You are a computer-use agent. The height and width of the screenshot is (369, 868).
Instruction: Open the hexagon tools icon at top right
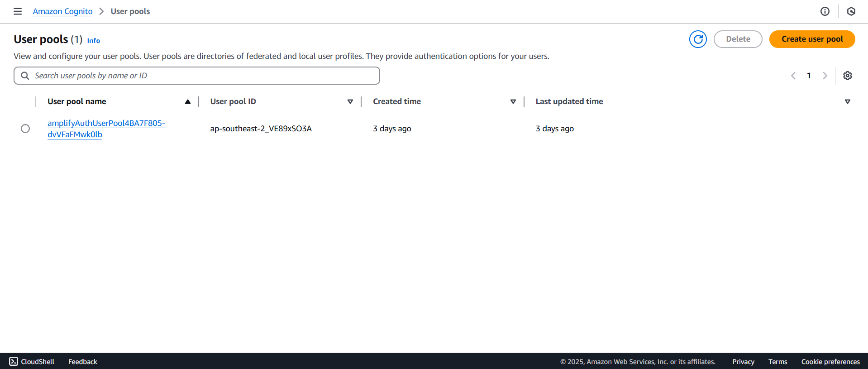851,11
